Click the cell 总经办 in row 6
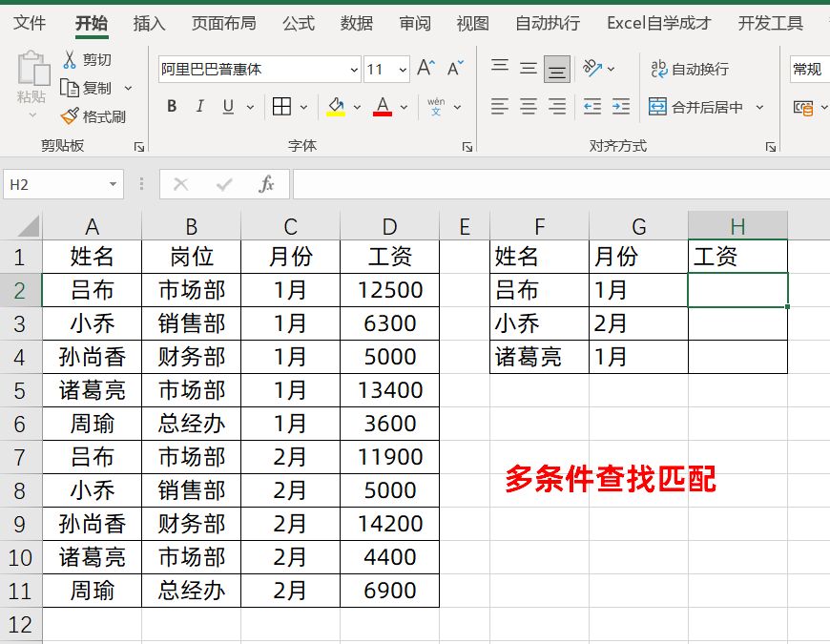Viewport: 830px width, 644px height. (191, 424)
